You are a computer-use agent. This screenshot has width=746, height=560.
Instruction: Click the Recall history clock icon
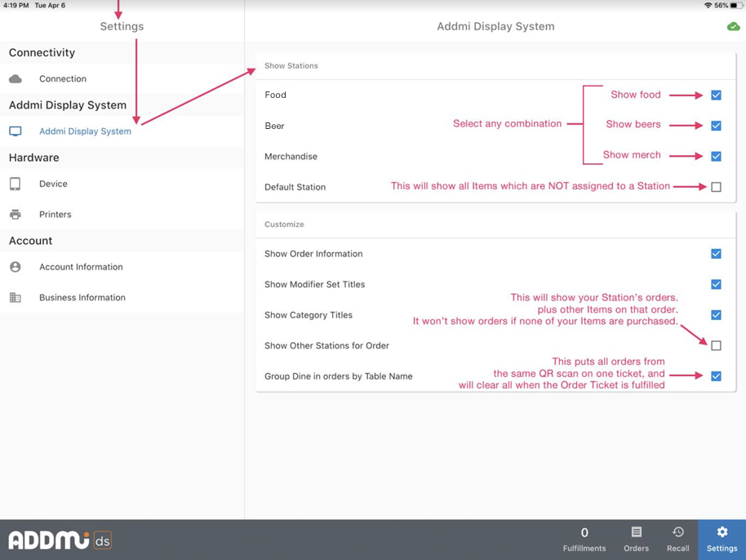(x=678, y=532)
